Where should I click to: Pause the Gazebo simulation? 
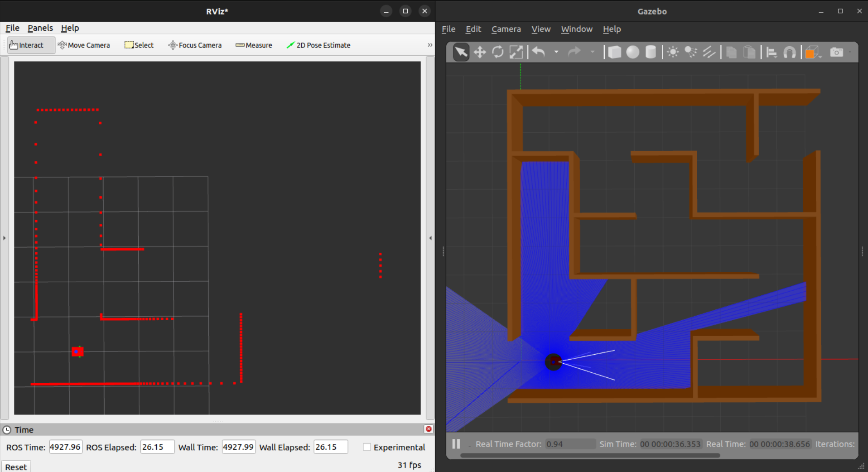(x=456, y=444)
